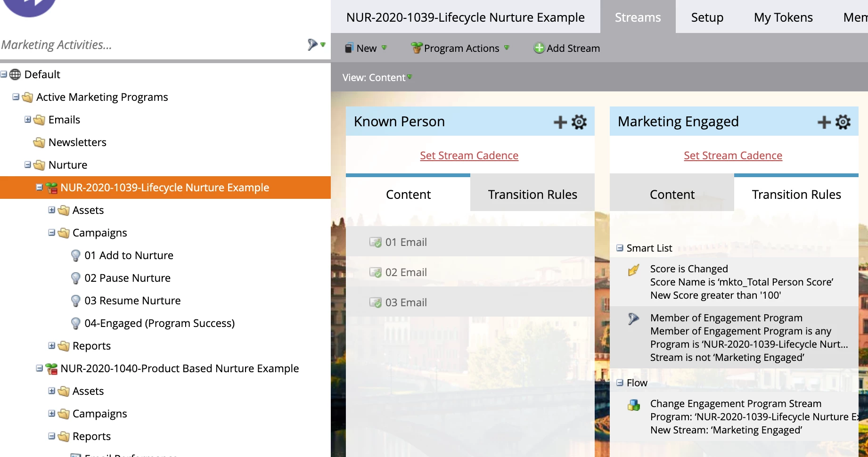Click Set Stream Cadence for Known Person
This screenshot has height=457, width=868.
[x=469, y=155]
